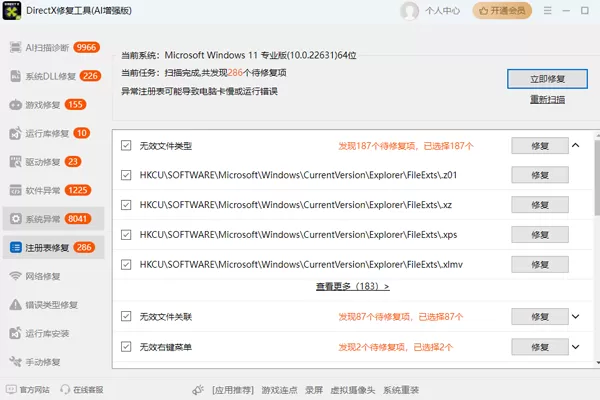Click the 网络修复 wifi icon
Screen dimensions: 600x400
[15, 276]
